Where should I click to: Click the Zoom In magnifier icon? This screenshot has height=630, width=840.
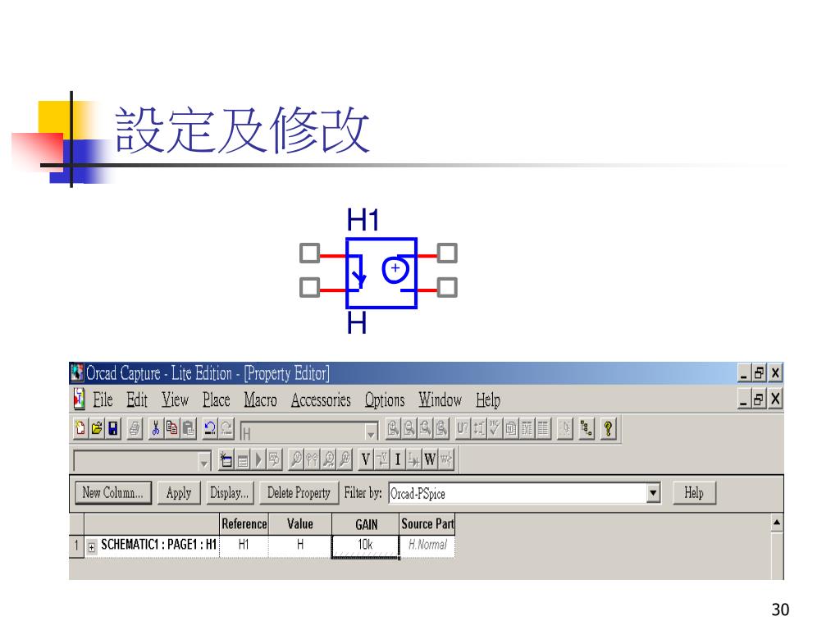[x=393, y=428]
